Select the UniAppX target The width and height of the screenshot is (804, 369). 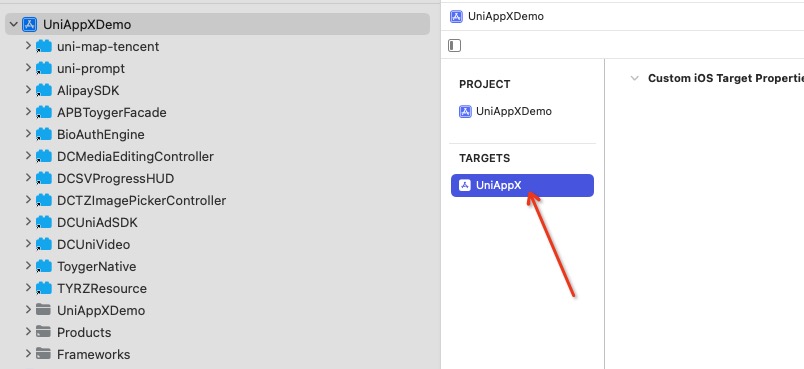[x=522, y=186]
